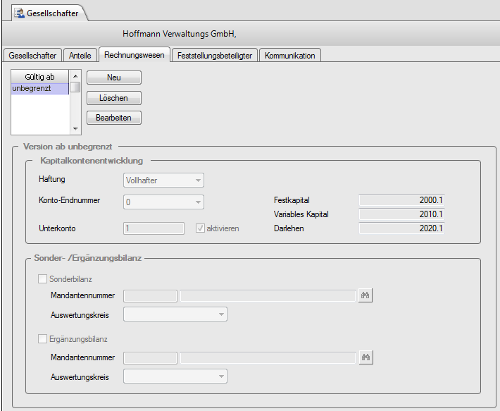
Task: Click the Bearbeiten button
Action: pos(114,118)
